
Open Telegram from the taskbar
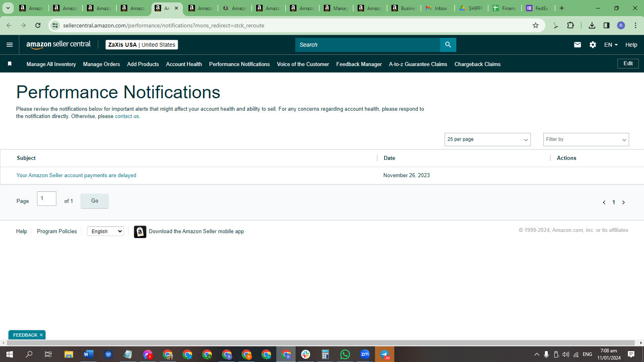tap(385, 354)
